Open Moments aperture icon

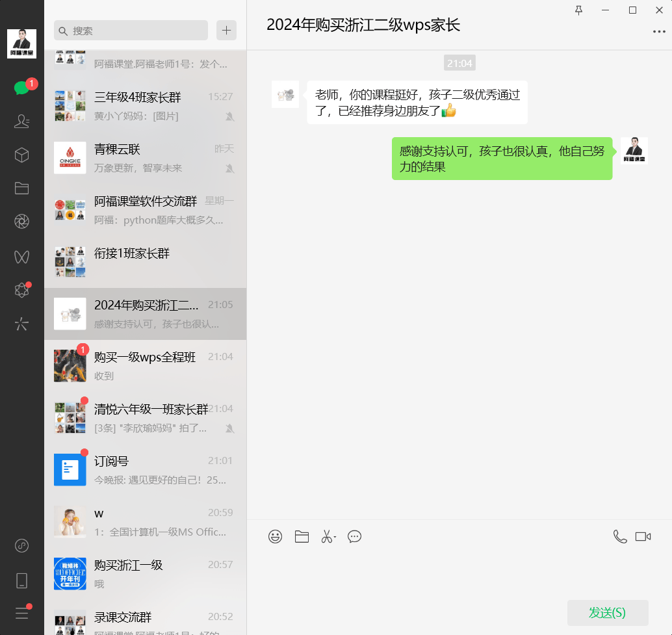(21, 222)
